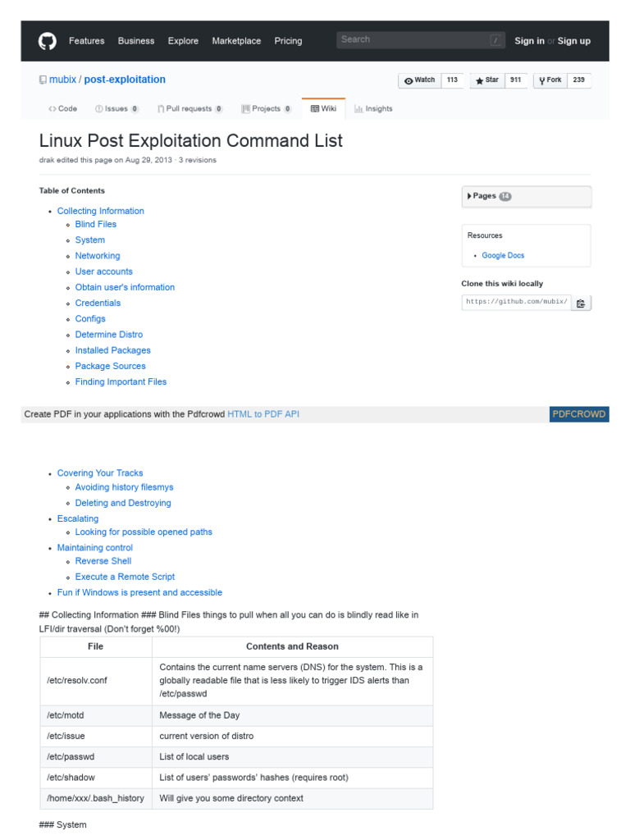Image resolution: width=630 pixels, height=840 pixels.
Task: Click the Watch eye button
Action: 420,80
